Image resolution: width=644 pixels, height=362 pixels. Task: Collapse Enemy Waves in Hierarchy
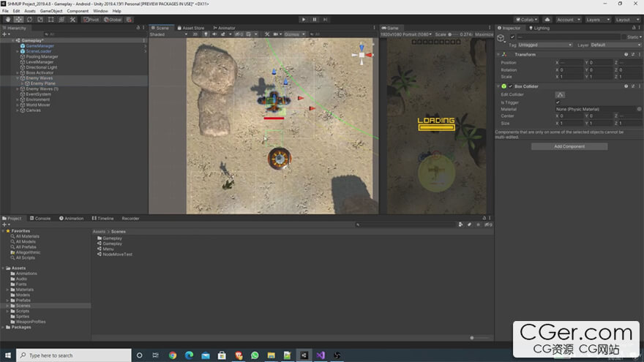pos(18,78)
